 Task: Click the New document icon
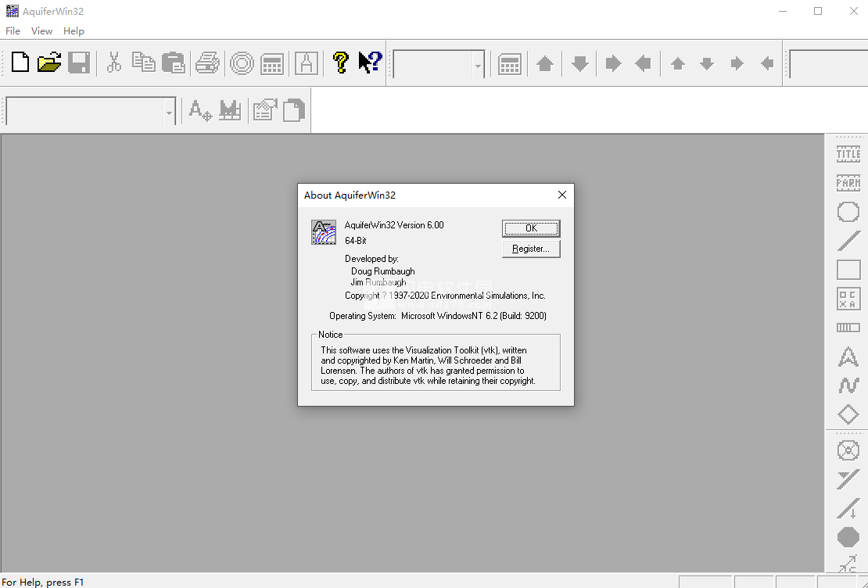coord(20,63)
